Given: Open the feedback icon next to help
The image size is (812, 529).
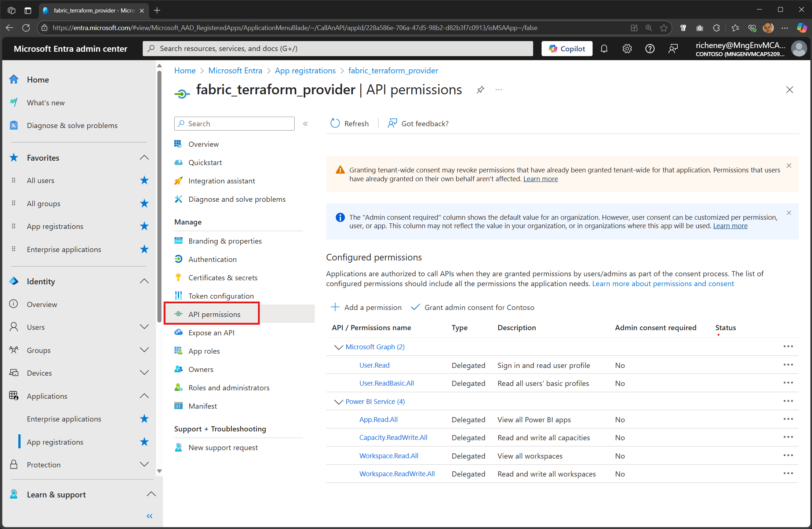Looking at the screenshot, I should click(x=673, y=48).
